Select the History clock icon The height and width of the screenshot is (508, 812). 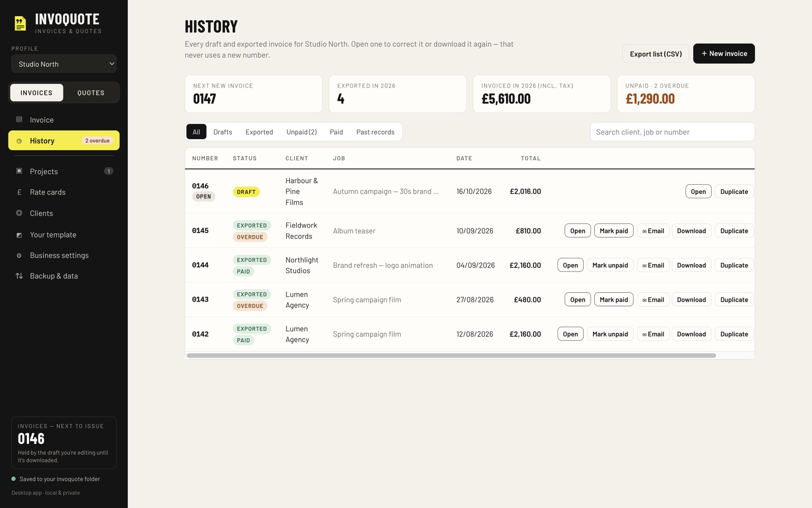(19, 141)
